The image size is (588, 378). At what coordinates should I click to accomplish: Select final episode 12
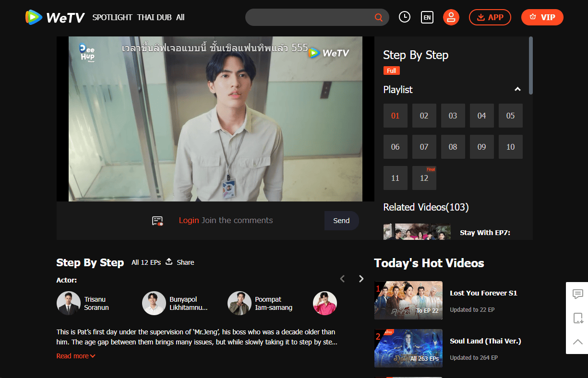click(x=424, y=178)
